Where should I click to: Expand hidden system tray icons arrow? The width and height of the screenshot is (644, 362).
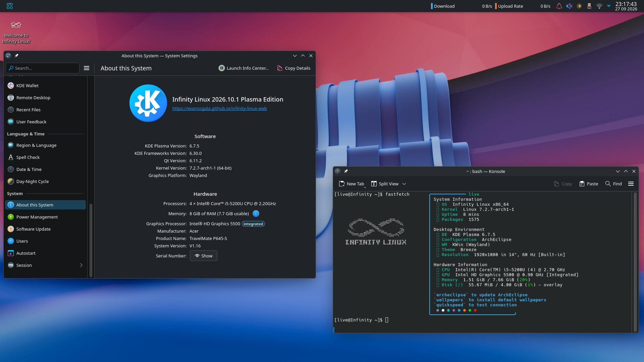pyautogui.click(x=609, y=6)
